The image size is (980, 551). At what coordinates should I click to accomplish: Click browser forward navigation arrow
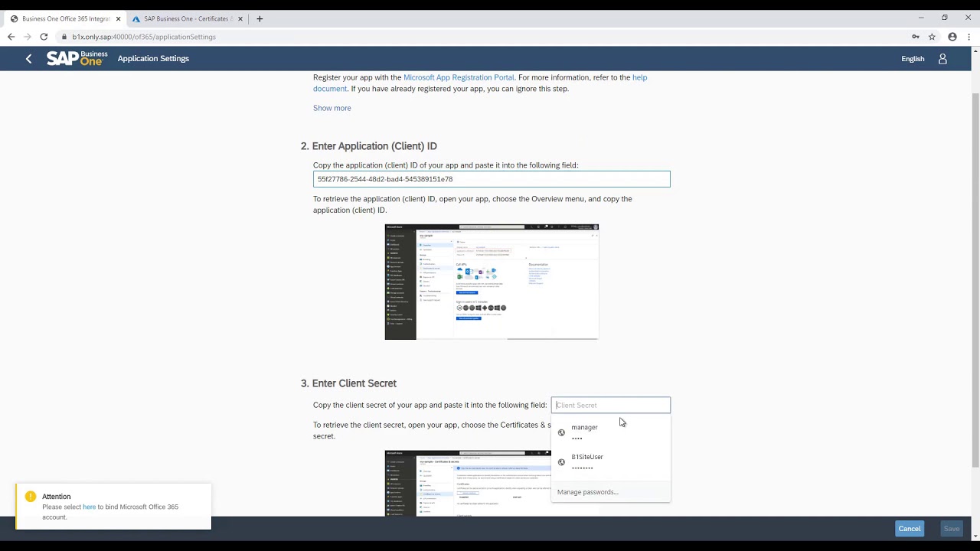[27, 37]
